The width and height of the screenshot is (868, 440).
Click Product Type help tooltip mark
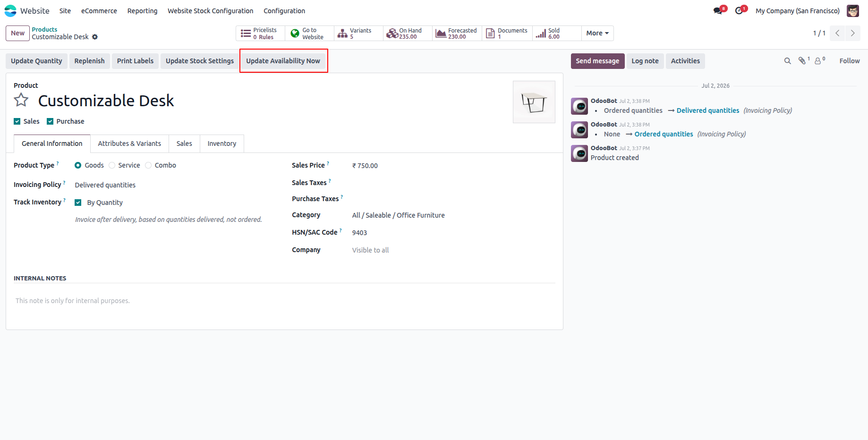pos(58,163)
